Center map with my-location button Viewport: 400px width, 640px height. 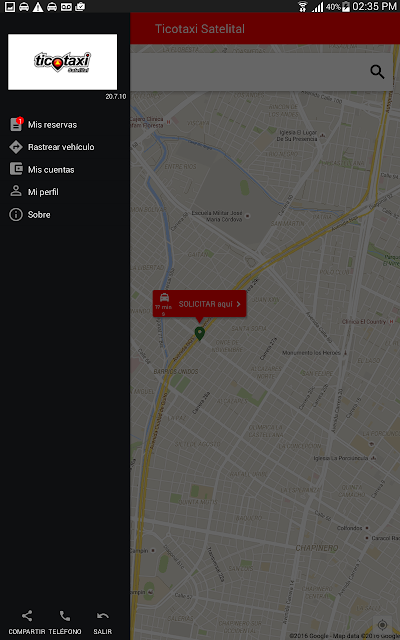click(x=382, y=625)
